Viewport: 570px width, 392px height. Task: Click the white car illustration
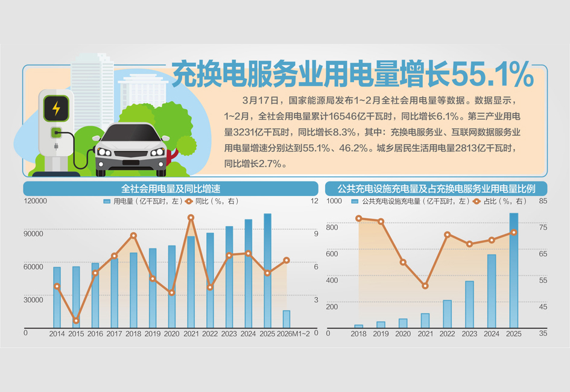click(x=130, y=148)
